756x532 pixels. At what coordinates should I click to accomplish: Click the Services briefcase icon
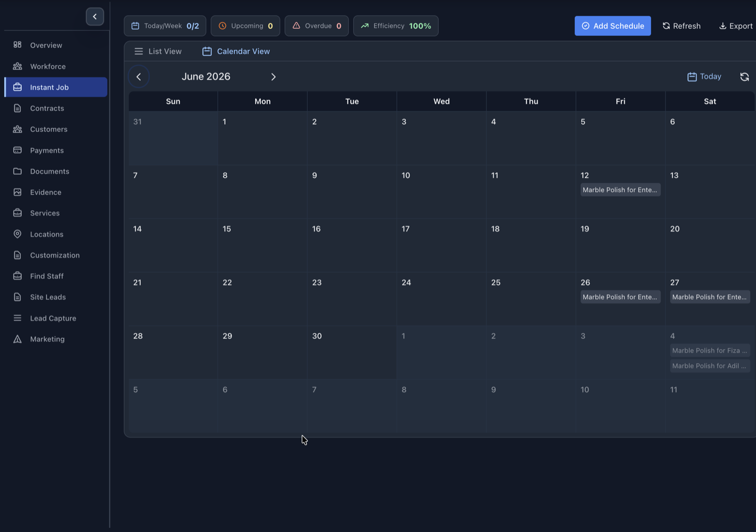pos(17,213)
